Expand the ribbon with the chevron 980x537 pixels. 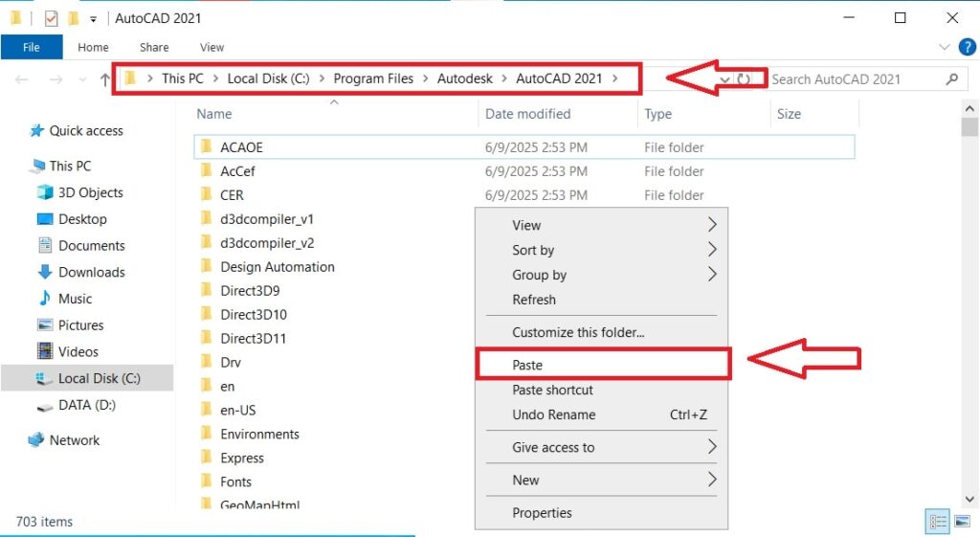pos(944,47)
